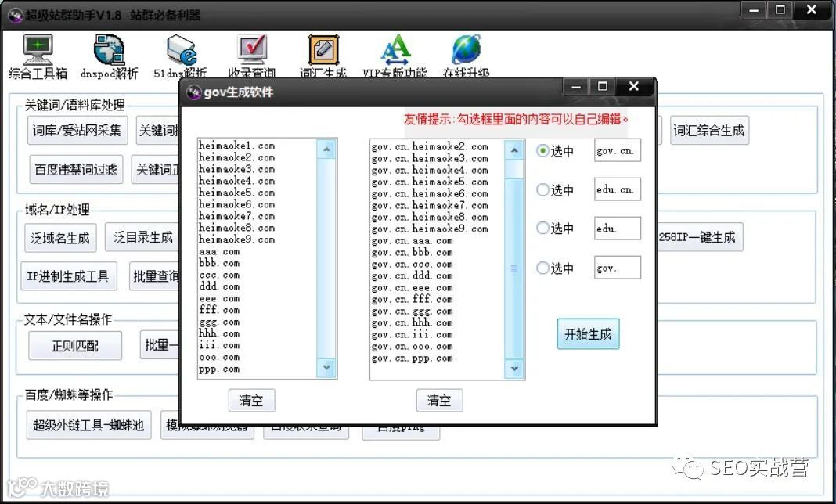Click up arrow of right list scrollbar
This screenshot has height=504, width=836.
pyautogui.click(x=514, y=151)
